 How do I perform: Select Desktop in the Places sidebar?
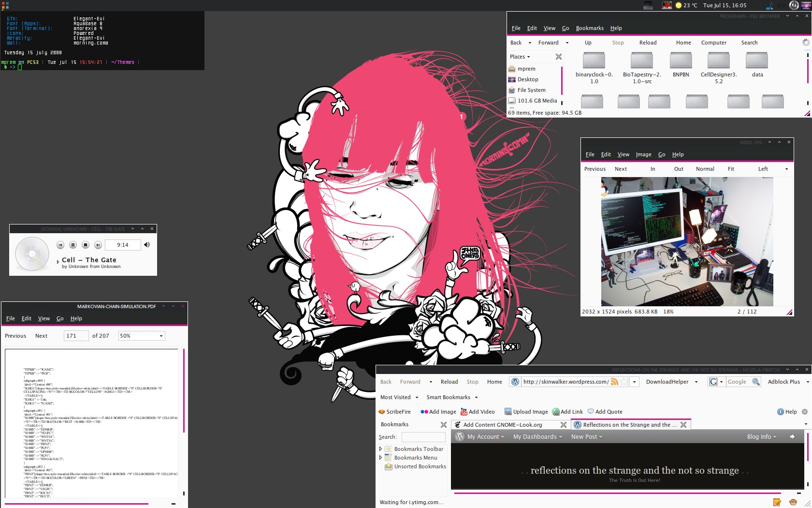tap(527, 79)
